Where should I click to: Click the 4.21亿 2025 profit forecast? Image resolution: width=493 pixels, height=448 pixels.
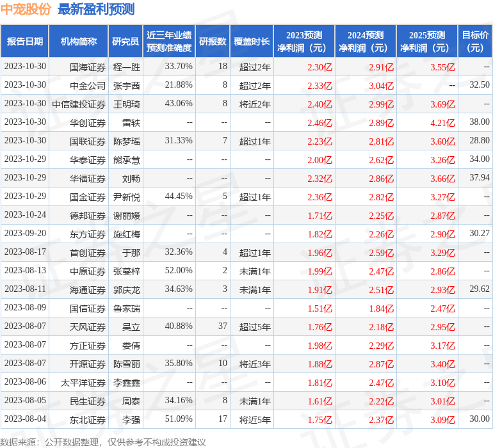coord(442,123)
